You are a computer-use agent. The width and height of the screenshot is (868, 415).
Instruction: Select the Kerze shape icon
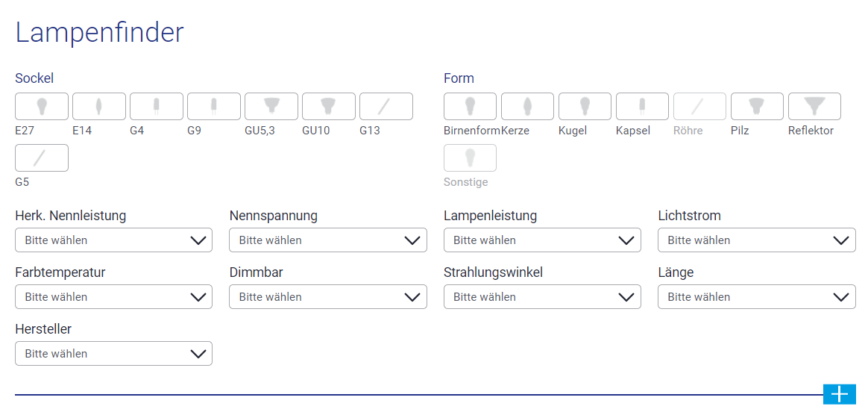pos(527,107)
